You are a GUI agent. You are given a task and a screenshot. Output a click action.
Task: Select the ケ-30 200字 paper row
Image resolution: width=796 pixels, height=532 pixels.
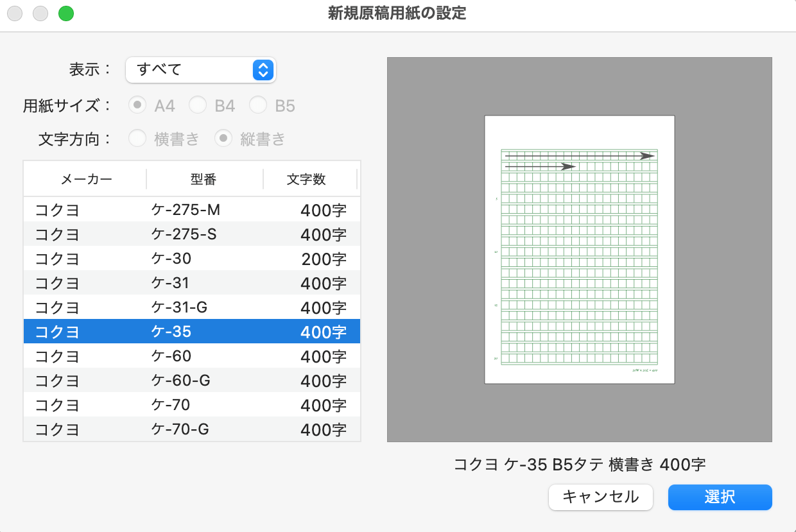[191, 258]
